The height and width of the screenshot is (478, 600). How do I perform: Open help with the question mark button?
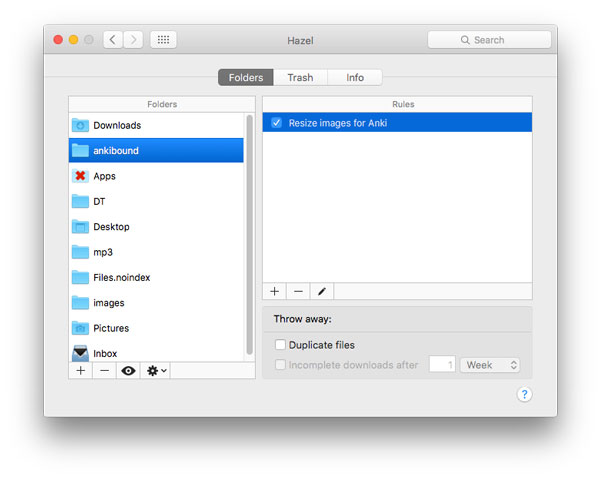pyautogui.click(x=524, y=394)
